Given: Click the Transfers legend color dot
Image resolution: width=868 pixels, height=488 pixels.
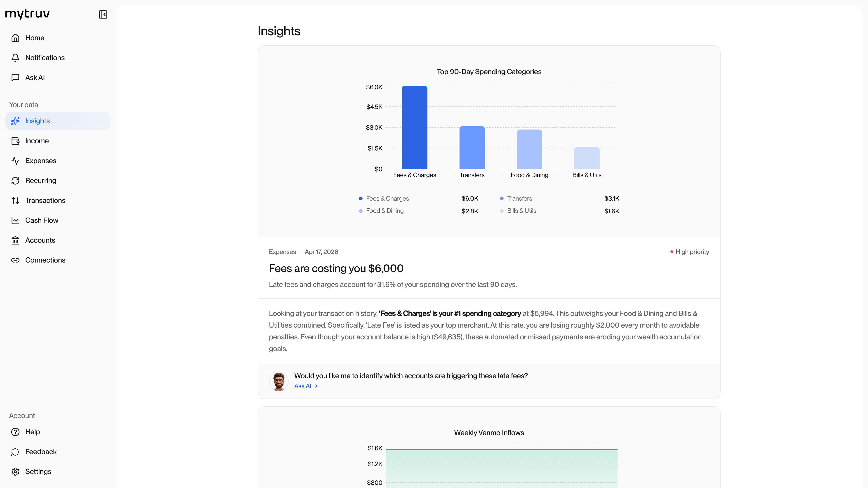Looking at the screenshot, I should (x=502, y=198).
